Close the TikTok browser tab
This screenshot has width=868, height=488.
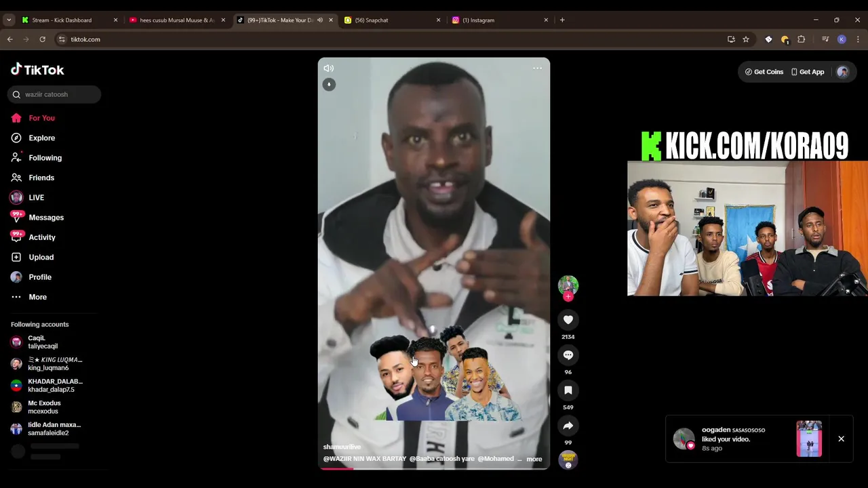(x=331, y=20)
